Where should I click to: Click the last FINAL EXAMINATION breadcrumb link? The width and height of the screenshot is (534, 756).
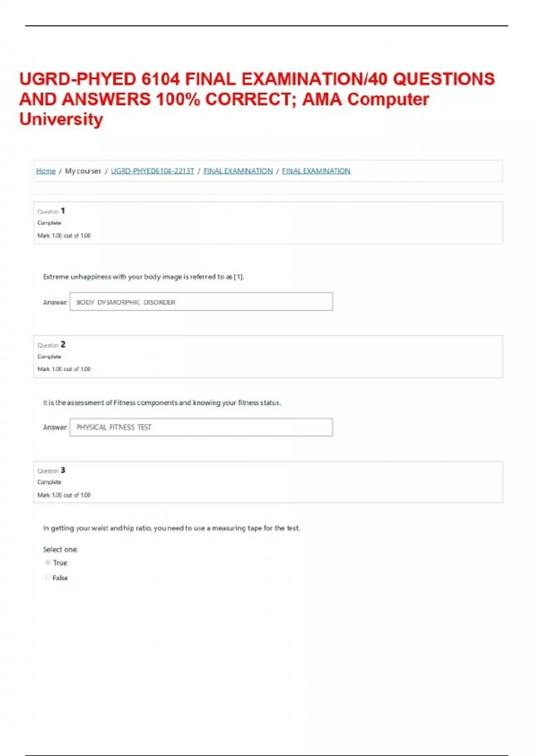pyautogui.click(x=316, y=170)
